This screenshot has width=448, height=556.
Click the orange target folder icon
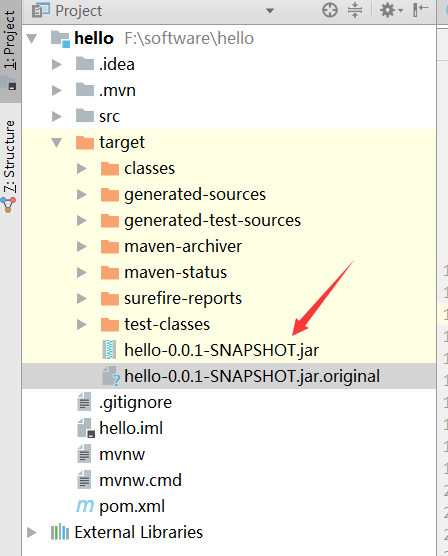85,142
